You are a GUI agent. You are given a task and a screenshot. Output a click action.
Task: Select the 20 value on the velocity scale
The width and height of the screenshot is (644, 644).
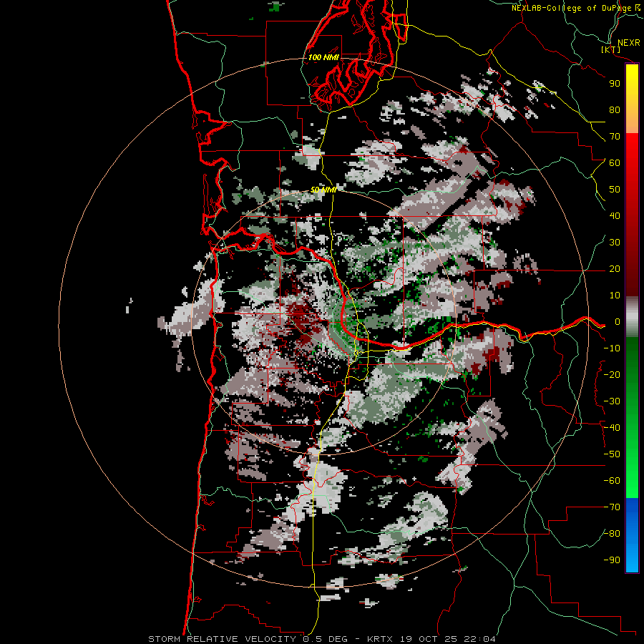[615, 269]
